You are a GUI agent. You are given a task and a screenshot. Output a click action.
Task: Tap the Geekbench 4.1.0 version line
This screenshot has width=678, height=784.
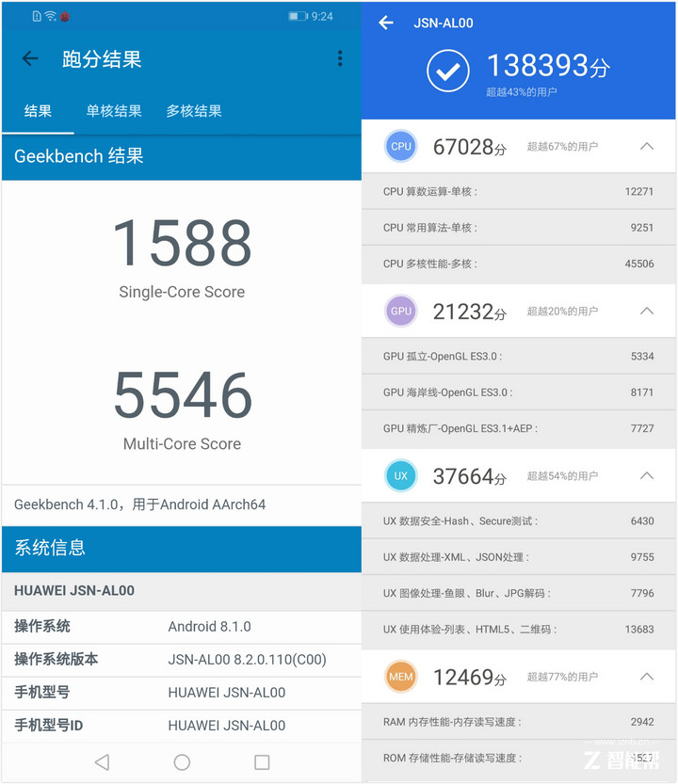tap(139, 504)
